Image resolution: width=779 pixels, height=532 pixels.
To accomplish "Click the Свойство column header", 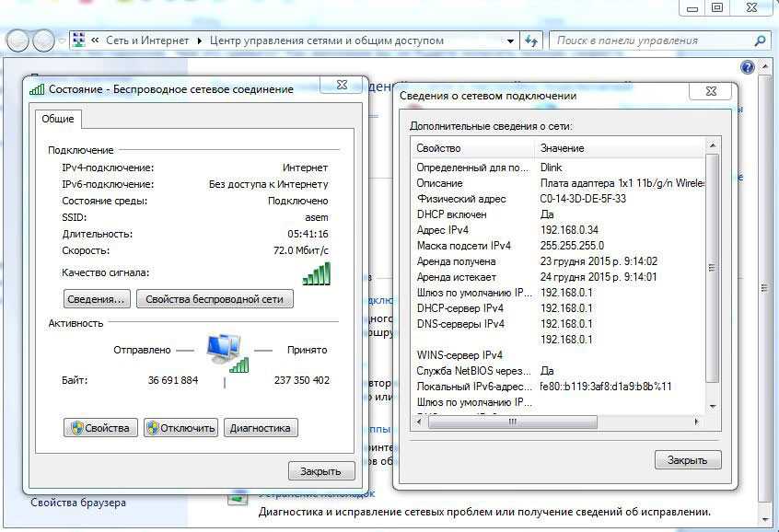I will (x=471, y=148).
